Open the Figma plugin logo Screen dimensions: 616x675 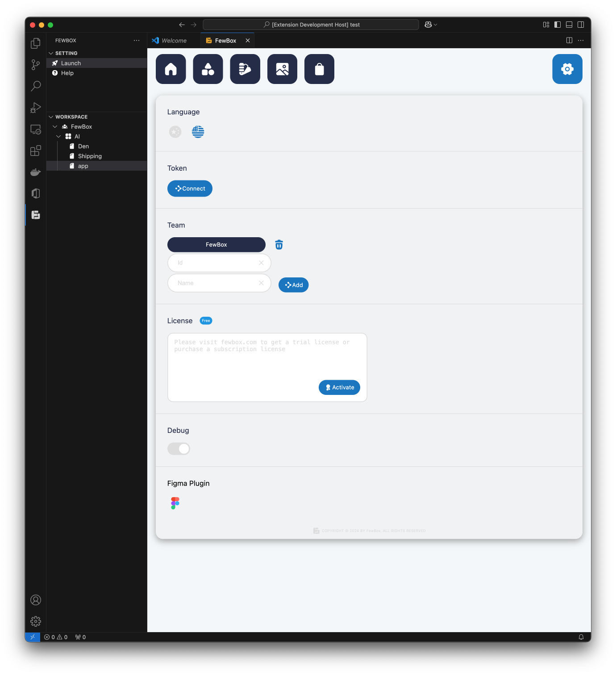pos(175,503)
